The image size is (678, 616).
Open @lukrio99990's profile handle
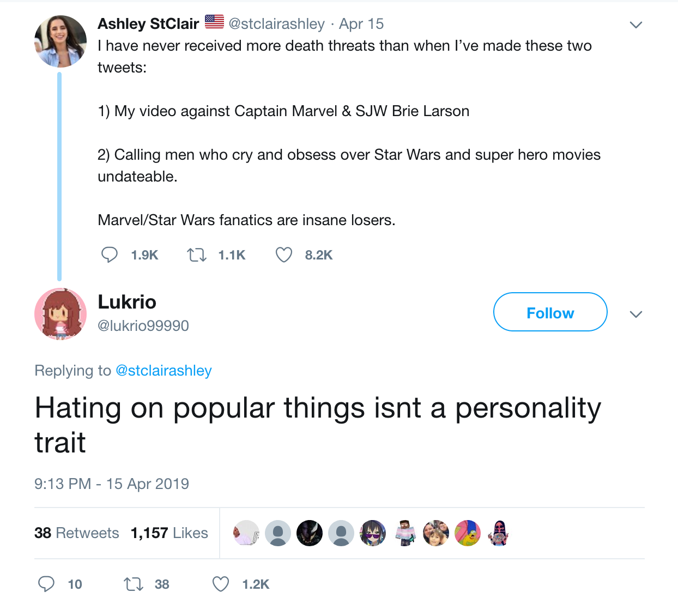tap(143, 325)
